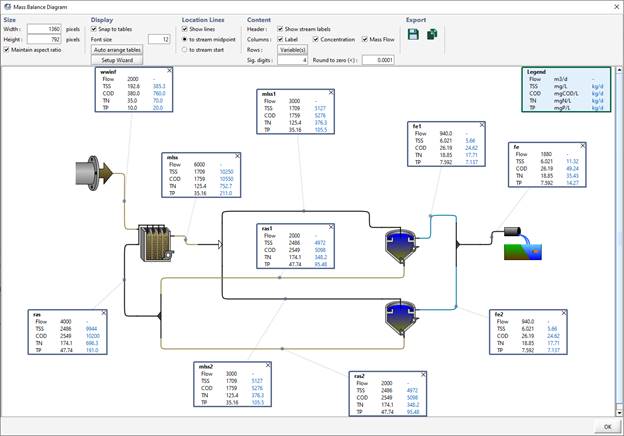
Task: Close the mlss2 stream table
Action: (268, 365)
